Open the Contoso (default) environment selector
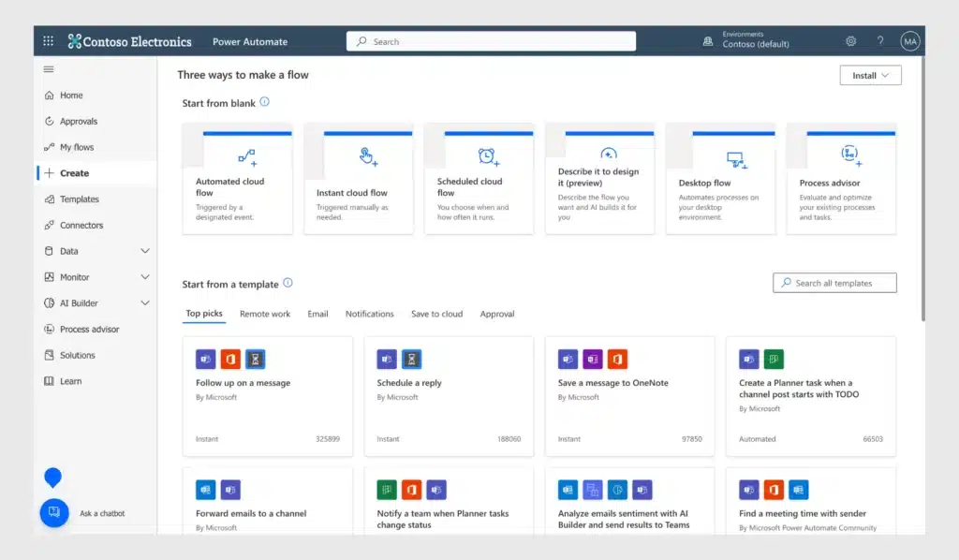This screenshot has height=560, width=959. [756, 44]
